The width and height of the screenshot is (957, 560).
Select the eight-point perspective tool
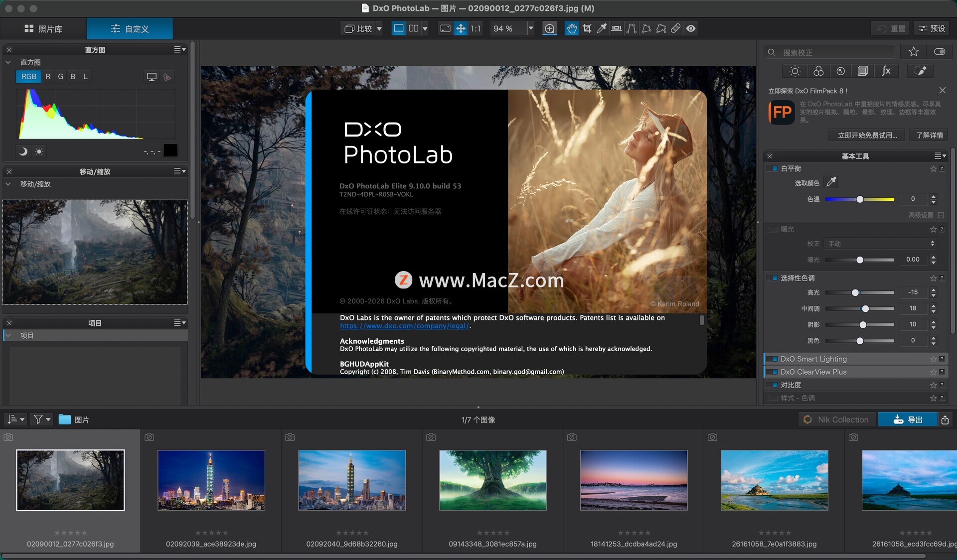pyautogui.click(x=661, y=28)
